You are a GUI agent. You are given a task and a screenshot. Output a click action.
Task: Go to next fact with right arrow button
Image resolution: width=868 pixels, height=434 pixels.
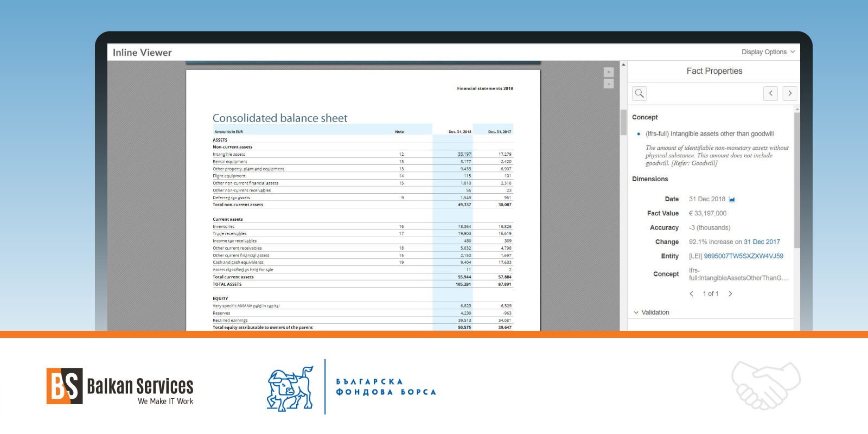click(x=790, y=93)
